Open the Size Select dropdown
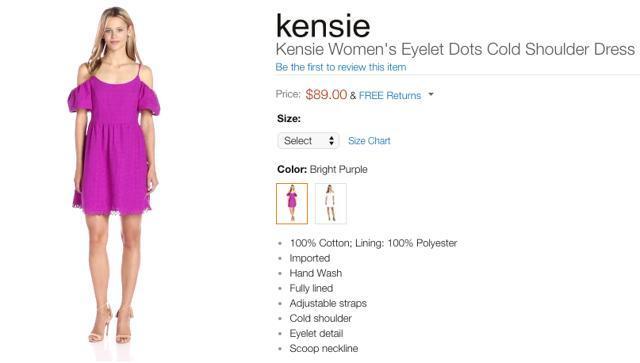Screen dimensions: 640x363 coord(308,141)
